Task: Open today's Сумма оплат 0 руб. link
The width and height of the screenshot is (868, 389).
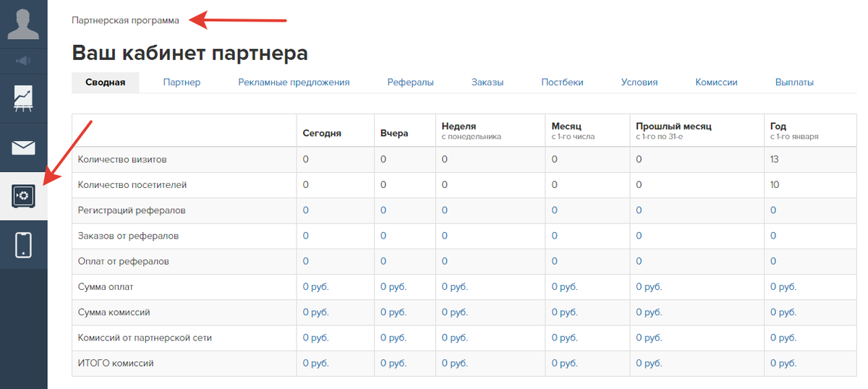Action: pyautogui.click(x=316, y=287)
